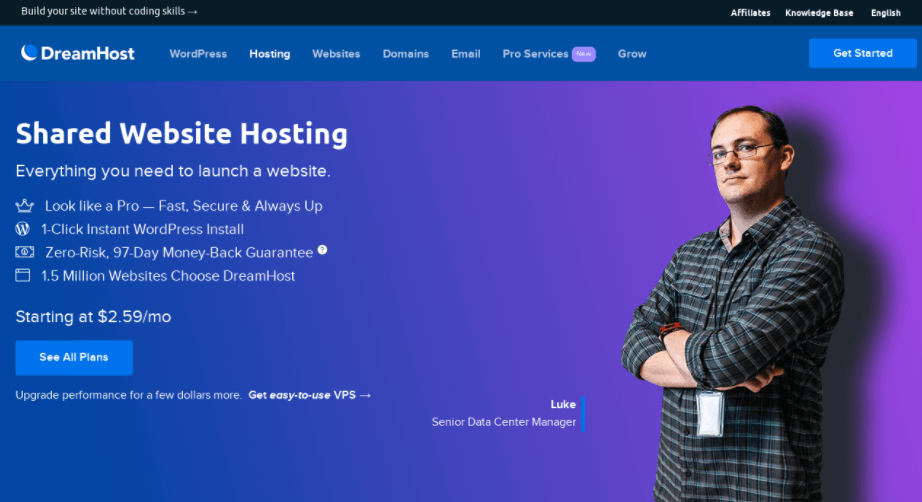Click the text Zero-Risk, 97-Day Money-Back Guarantee
Viewport: 922px width, 502px height.
[x=179, y=252]
